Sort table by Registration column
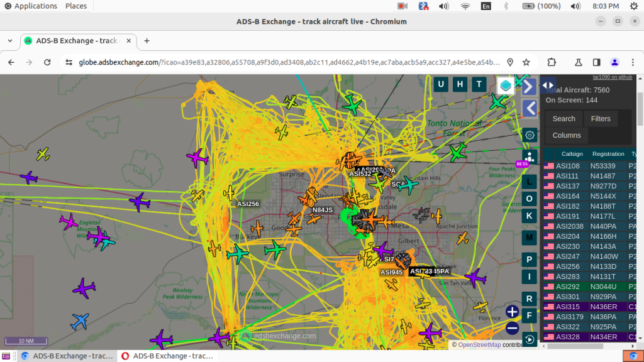644x362 pixels. click(608, 154)
